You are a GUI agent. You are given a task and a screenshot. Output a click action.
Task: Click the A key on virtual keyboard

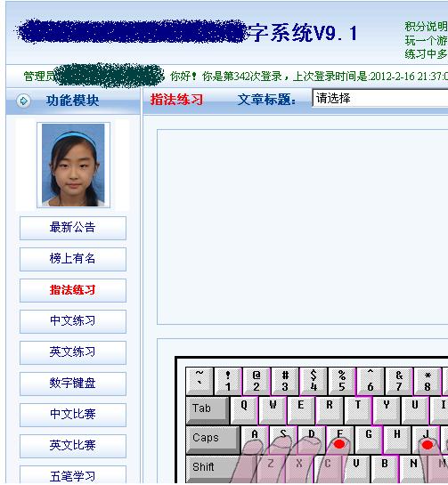pos(255,440)
